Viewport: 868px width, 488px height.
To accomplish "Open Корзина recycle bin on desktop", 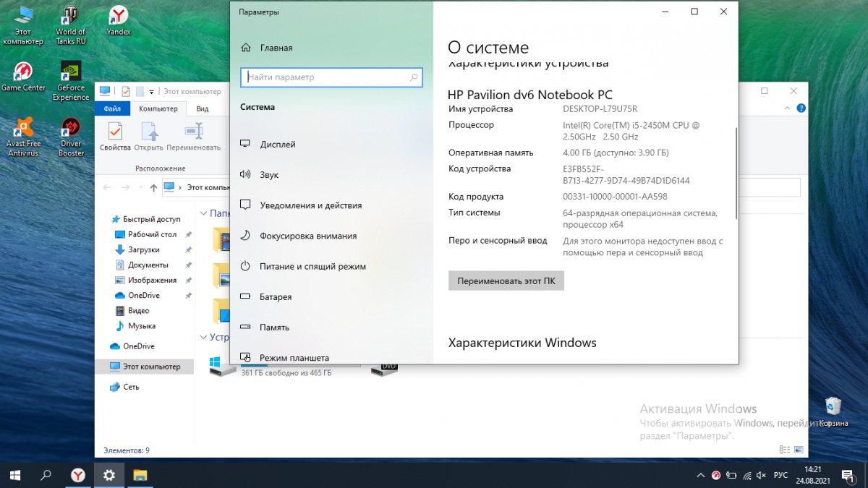I will click(x=833, y=412).
